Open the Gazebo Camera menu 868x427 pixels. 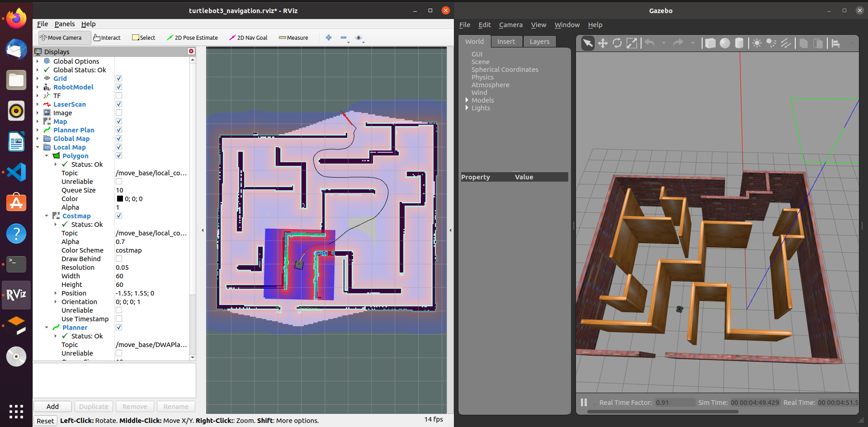click(x=510, y=25)
